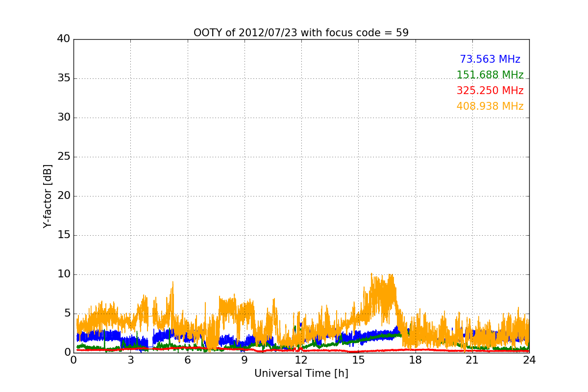Click y-axis tick label 25

coord(64,157)
